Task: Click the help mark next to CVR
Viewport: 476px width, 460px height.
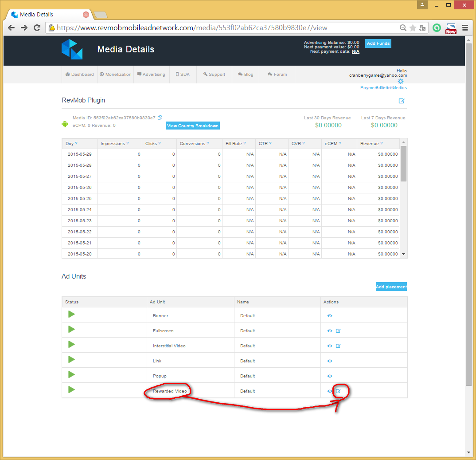Action: tap(304, 144)
